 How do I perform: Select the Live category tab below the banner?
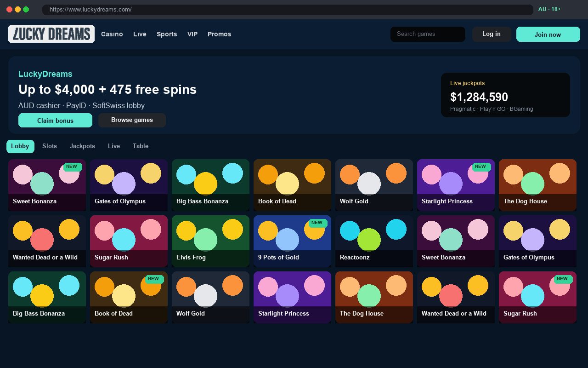(x=114, y=146)
